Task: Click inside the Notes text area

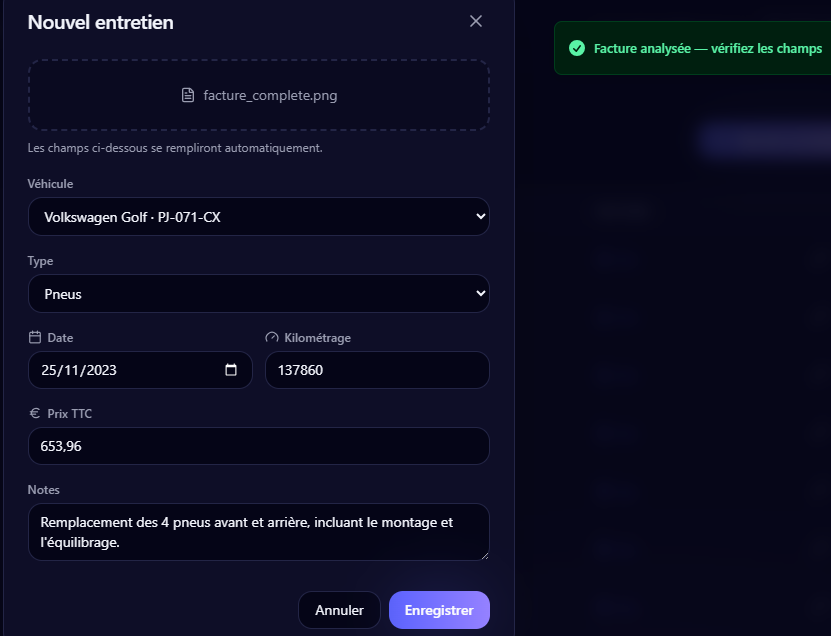Action: pos(259,532)
